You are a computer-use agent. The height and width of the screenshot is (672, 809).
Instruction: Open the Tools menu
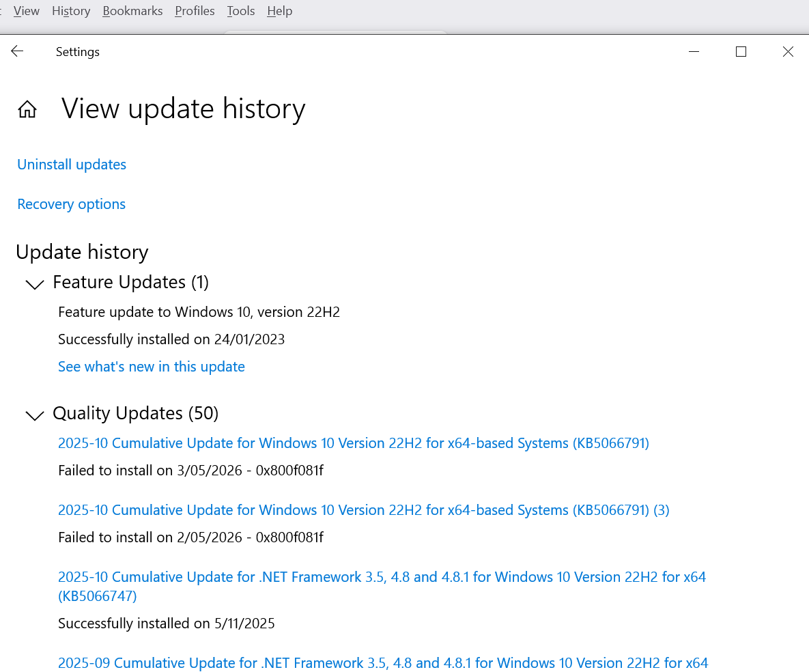pos(241,11)
